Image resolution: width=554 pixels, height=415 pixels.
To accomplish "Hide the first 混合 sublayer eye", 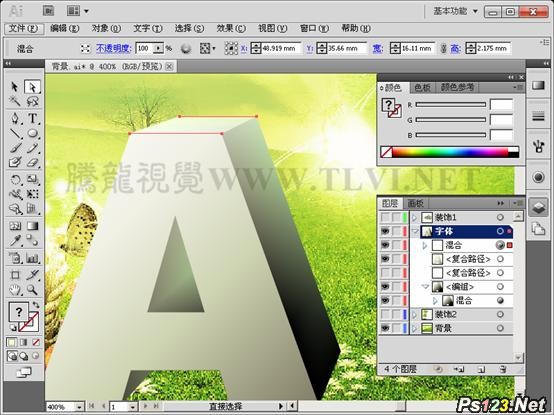I will tap(385, 245).
